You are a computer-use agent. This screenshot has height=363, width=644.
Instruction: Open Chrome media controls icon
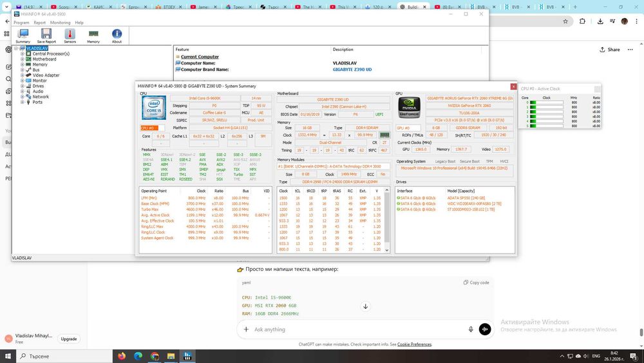[x=612, y=21]
